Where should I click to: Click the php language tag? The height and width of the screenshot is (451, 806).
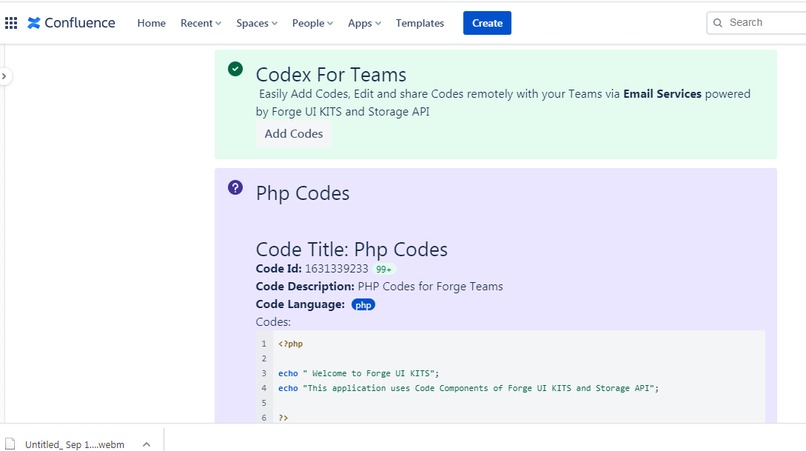[363, 305]
